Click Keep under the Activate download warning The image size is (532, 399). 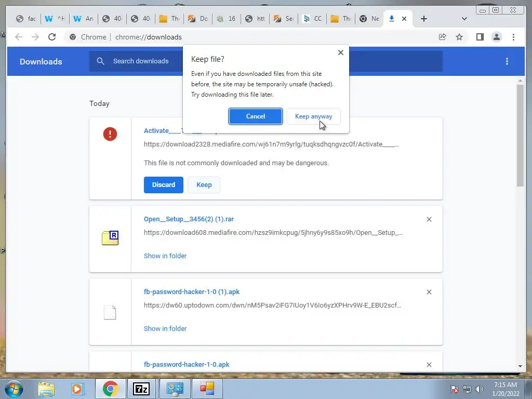pos(204,185)
